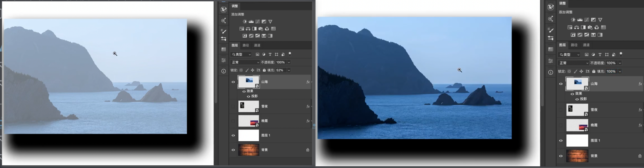
Task: Click the 晚霞 layer thumbnail in the left panel
Action: tap(249, 121)
